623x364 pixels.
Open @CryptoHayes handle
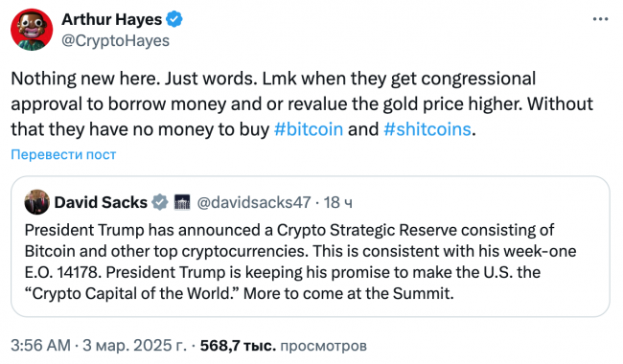pyautogui.click(x=116, y=40)
